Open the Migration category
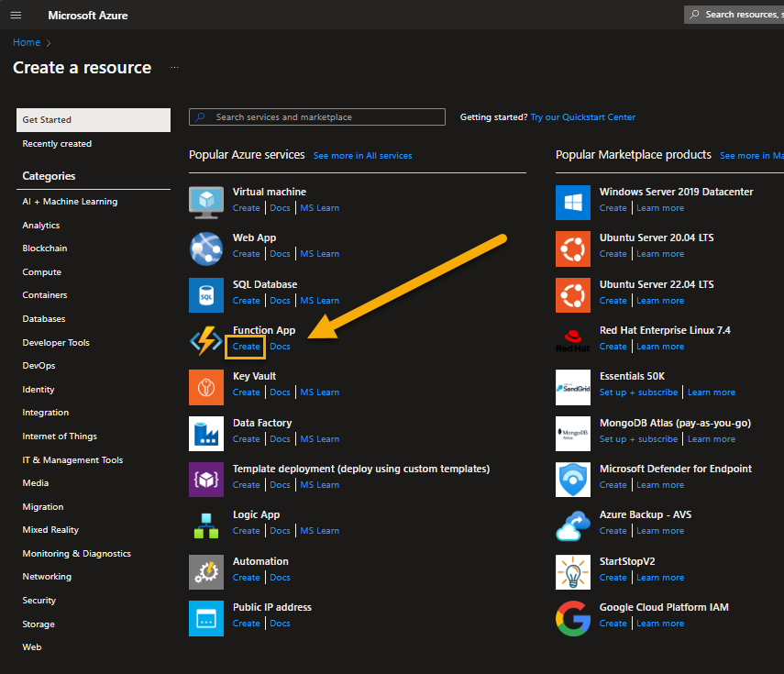784x674 pixels. click(x=42, y=507)
